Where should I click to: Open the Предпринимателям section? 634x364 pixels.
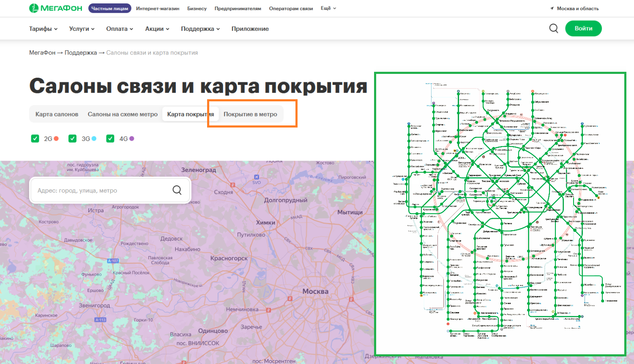238,8
